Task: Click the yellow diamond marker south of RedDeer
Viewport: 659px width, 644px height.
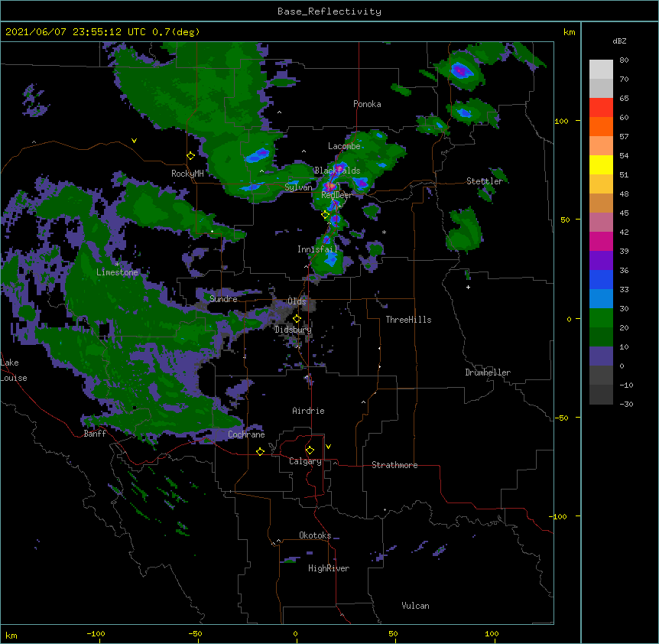Action: (325, 215)
